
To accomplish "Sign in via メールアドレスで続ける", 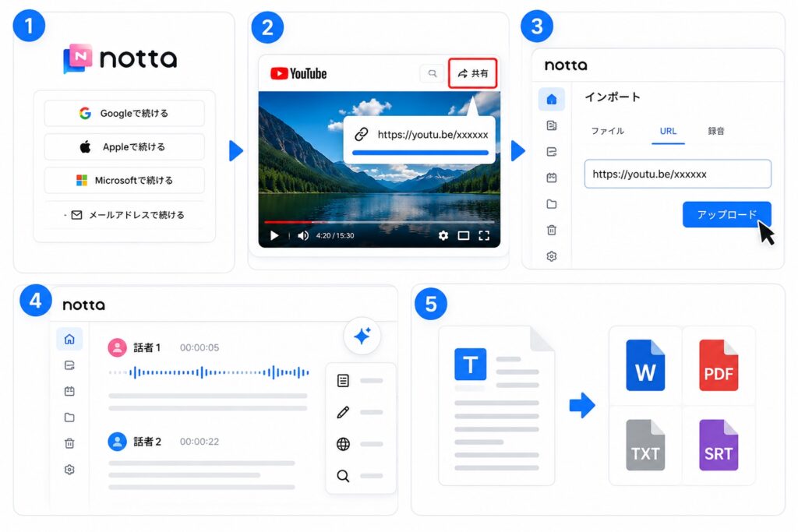I will point(124,215).
